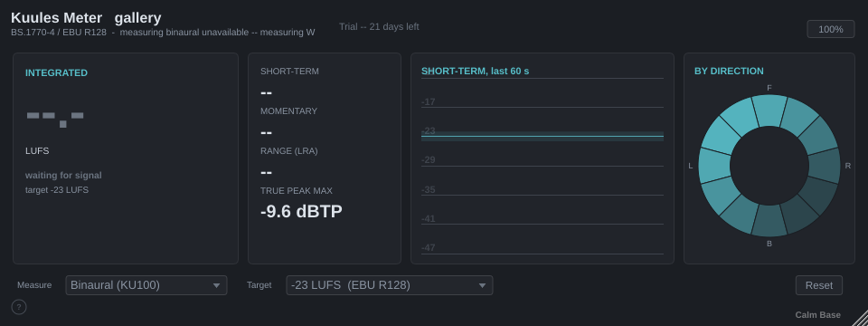Viewport: 868px width, 326px height.
Task: Click the True Peak Max -9.6 dBTP readout
Action: (x=301, y=211)
